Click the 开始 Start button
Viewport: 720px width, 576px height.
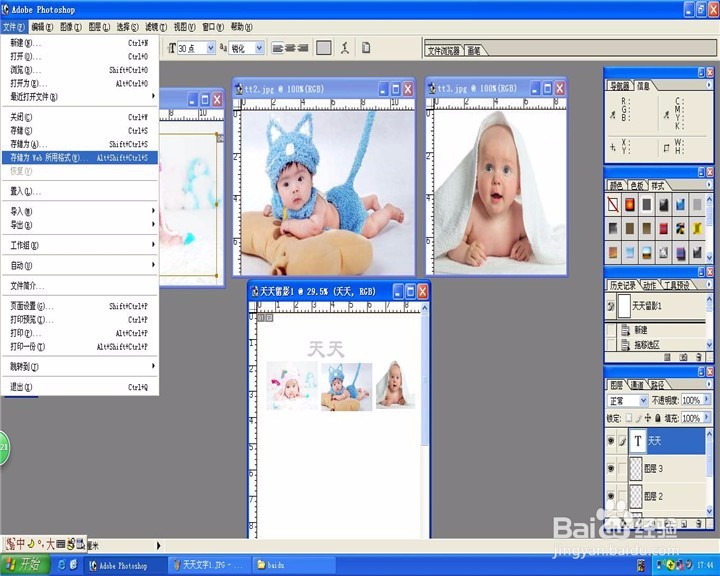(25, 565)
